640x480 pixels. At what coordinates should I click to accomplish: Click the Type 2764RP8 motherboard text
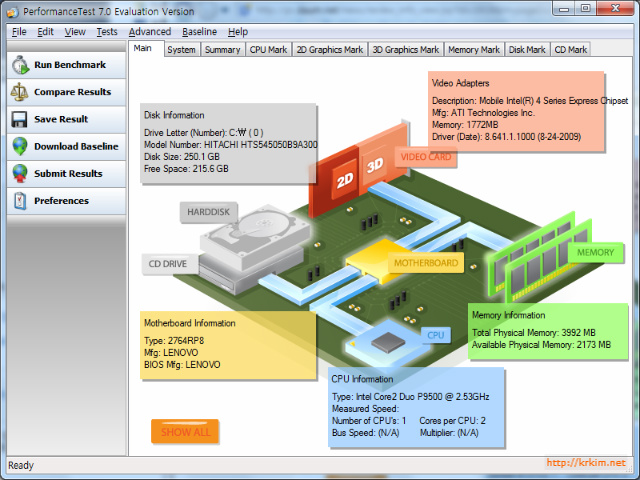click(x=174, y=341)
